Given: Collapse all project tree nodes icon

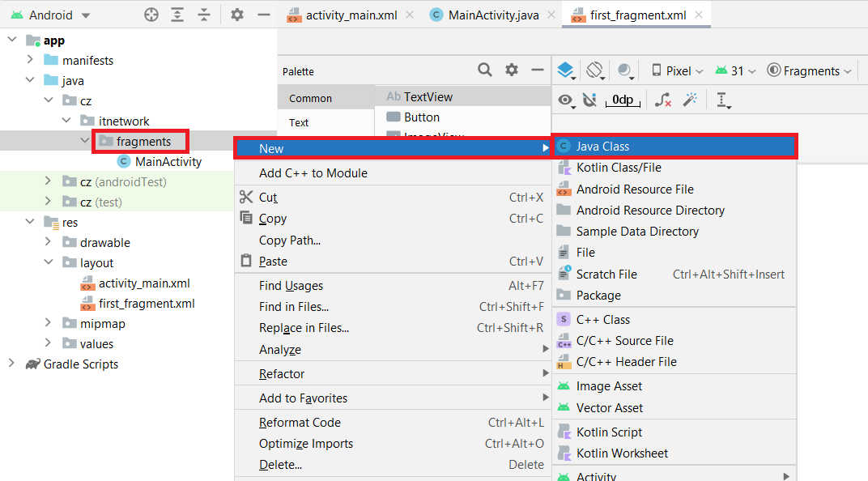Looking at the screenshot, I should coord(204,15).
